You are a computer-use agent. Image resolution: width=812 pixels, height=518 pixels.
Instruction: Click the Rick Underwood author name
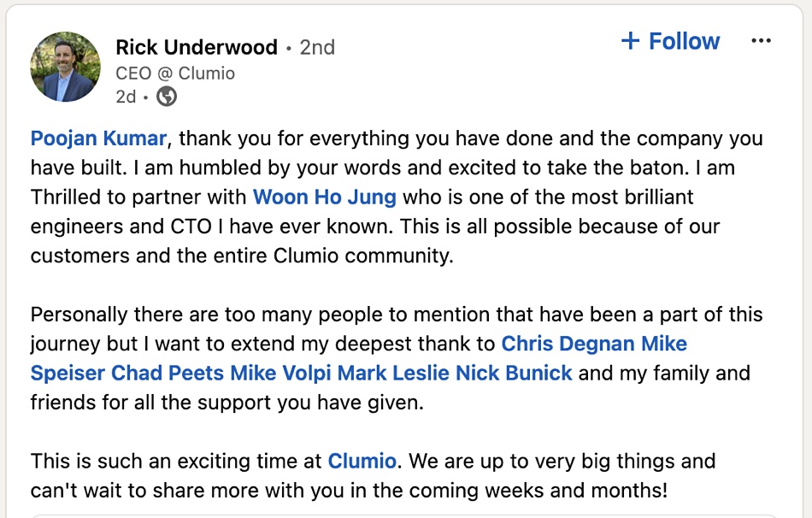pyautogui.click(x=197, y=47)
